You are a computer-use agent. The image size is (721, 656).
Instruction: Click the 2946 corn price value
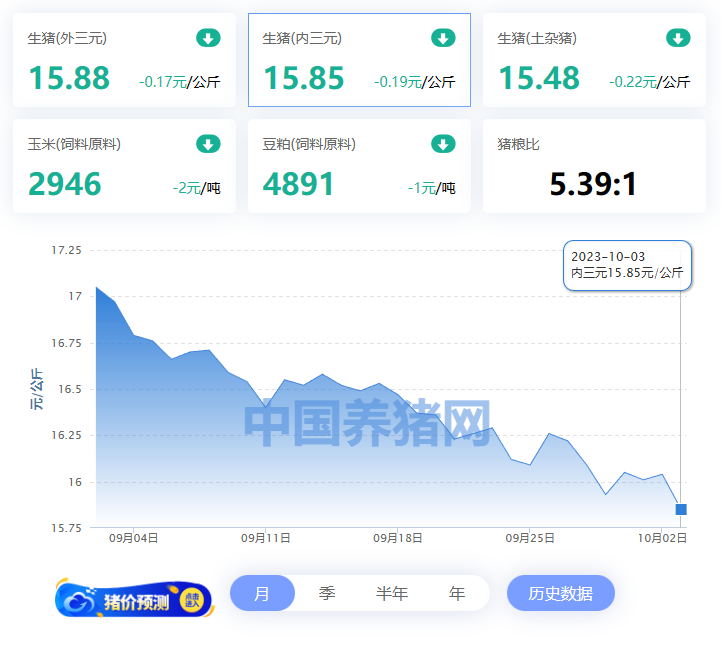coord(65,184)
